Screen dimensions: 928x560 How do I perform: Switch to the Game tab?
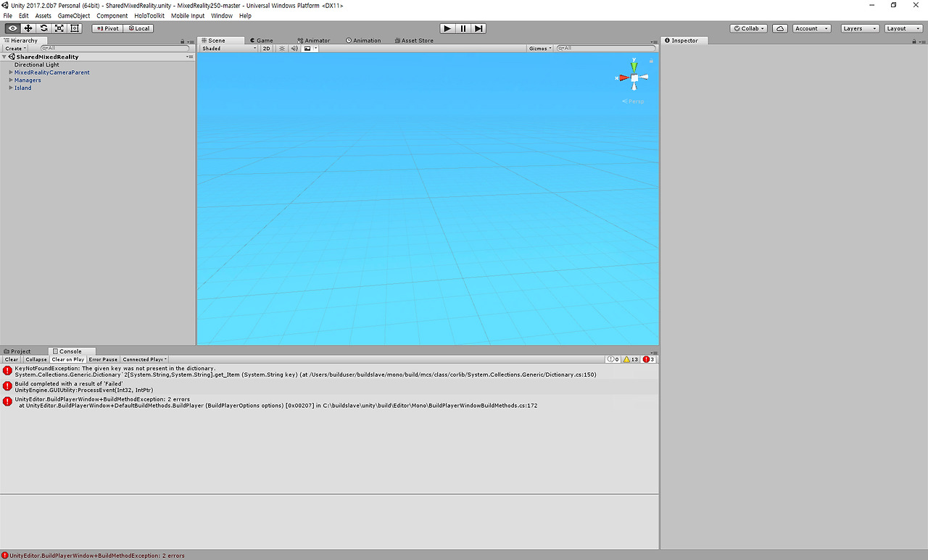click(x=262, y=41)
